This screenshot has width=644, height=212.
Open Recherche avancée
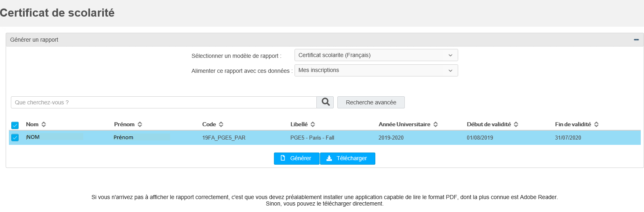pyautogui.click(x=371, y=102)
